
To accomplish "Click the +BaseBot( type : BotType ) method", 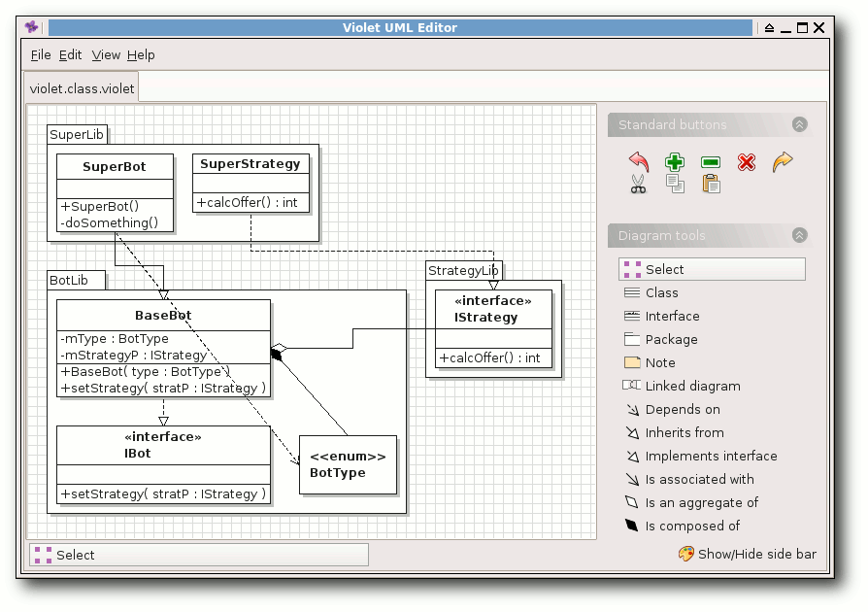I will tap(145, 372).
